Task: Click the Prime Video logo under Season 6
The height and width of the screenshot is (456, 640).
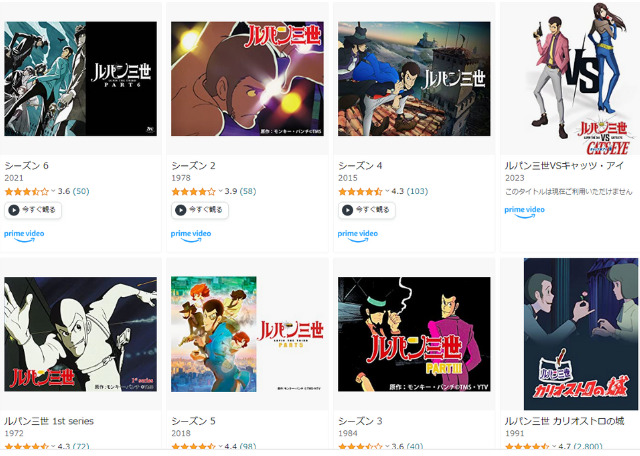Action: pos(24,236)
